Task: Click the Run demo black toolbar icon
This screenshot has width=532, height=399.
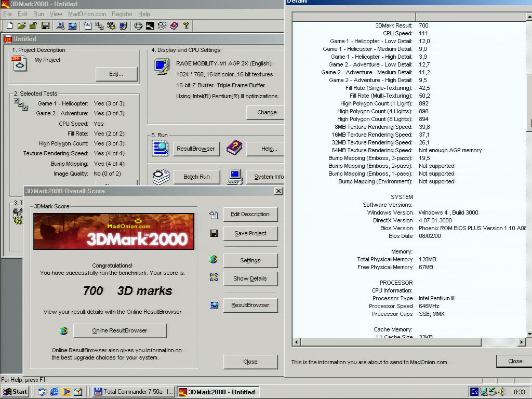Action: (150, 25)
